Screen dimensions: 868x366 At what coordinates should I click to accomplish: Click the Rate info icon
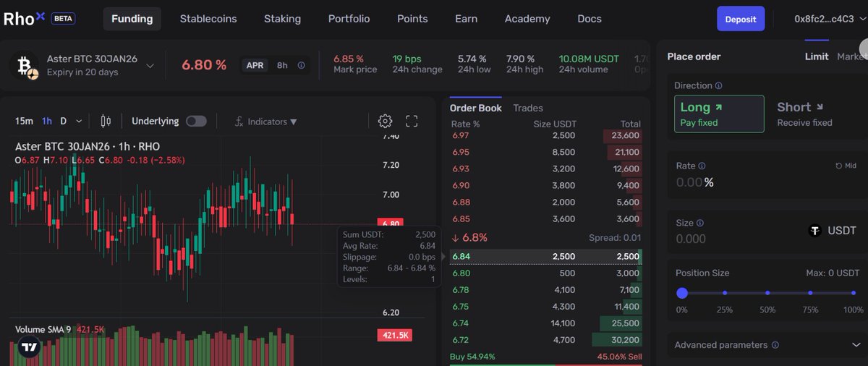tap(702, 166)
